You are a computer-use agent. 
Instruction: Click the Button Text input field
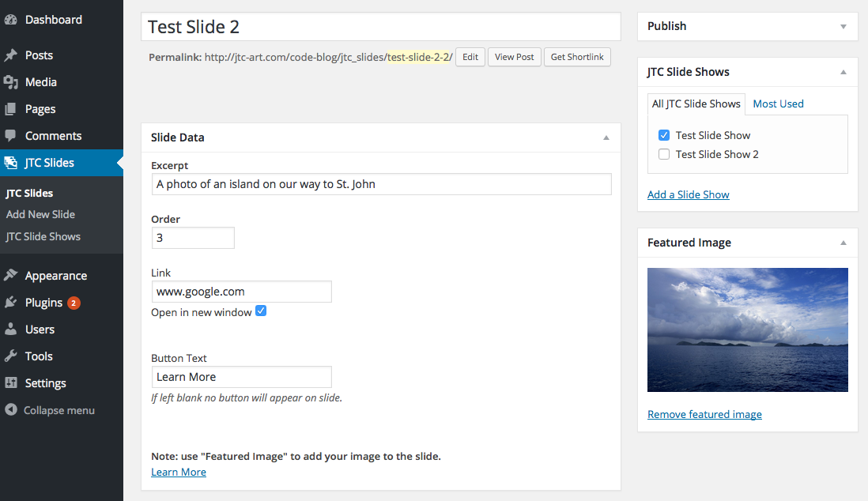point(241,377)
